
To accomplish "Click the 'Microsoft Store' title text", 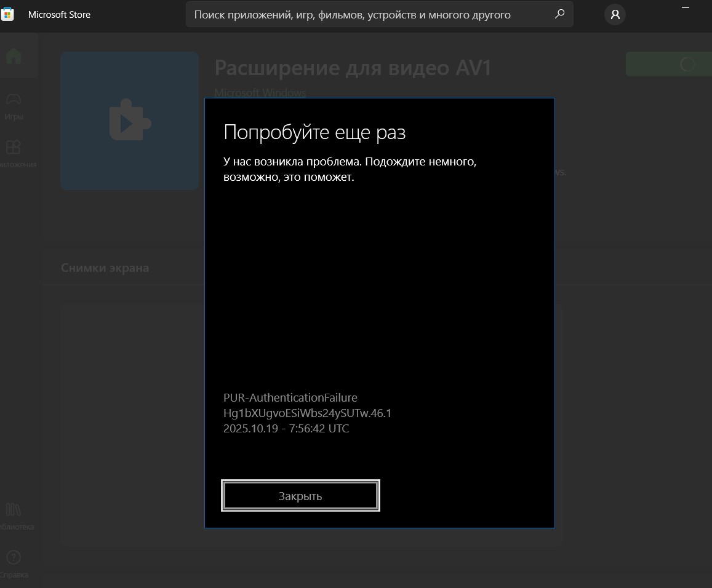I will click(60, 15).
